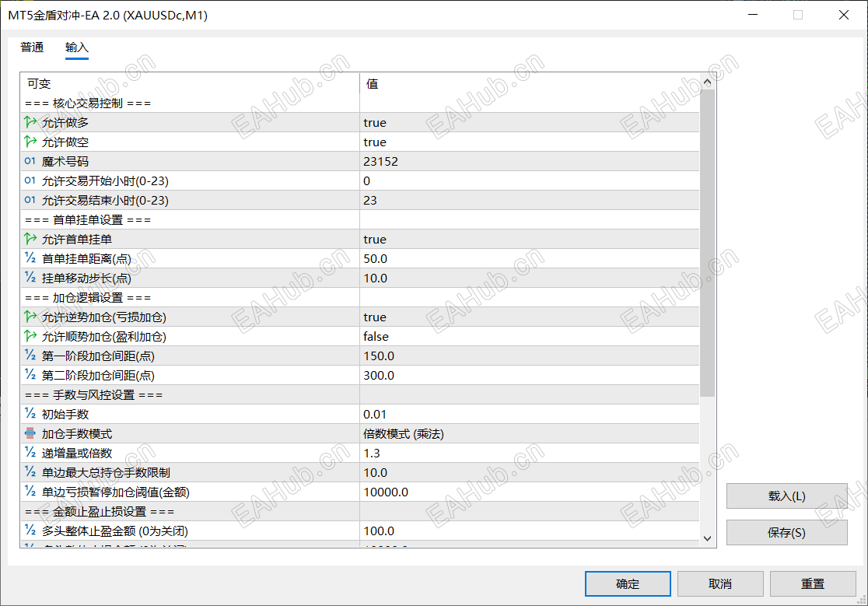Click the 载入(L) button
Image resolution: width=868 pixels, height=606 pixels.
(x=786, y=496)
